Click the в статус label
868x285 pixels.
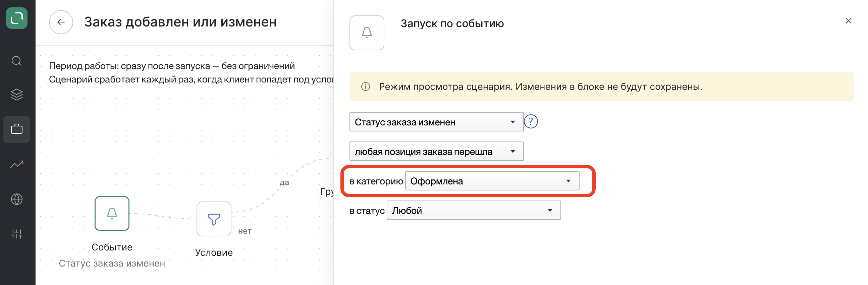pos(367,211)
